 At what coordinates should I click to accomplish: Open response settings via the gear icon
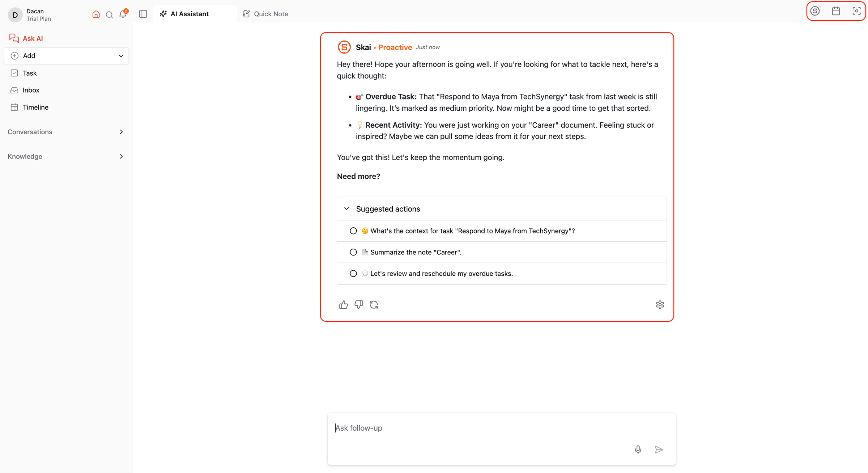pos(660,304)
